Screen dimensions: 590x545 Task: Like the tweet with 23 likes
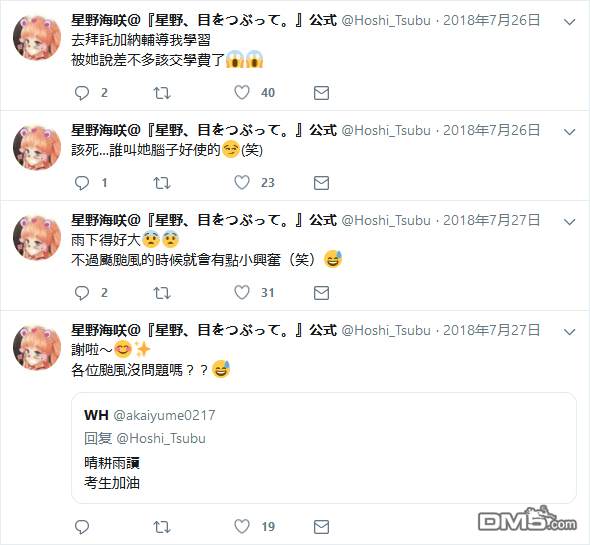[x=242, y=183]
